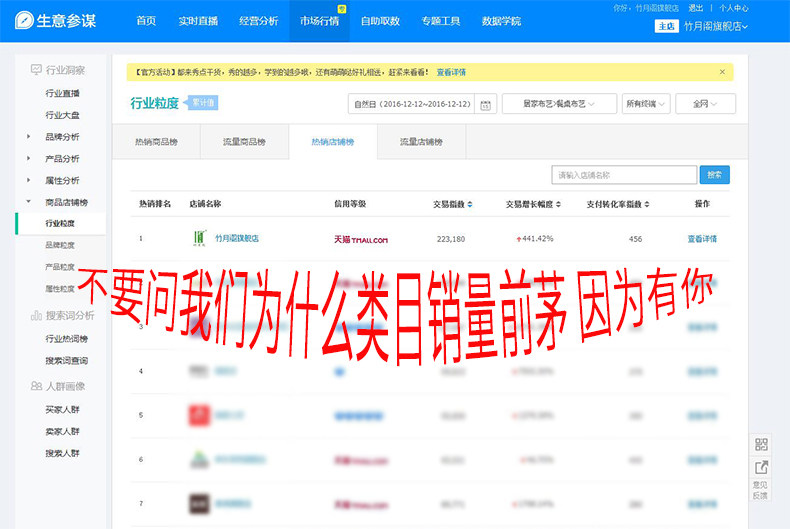Open 搜索人群 in sidebar
Image resolution: width=790 pixels, height=529 pixels.
click(62, 453)
